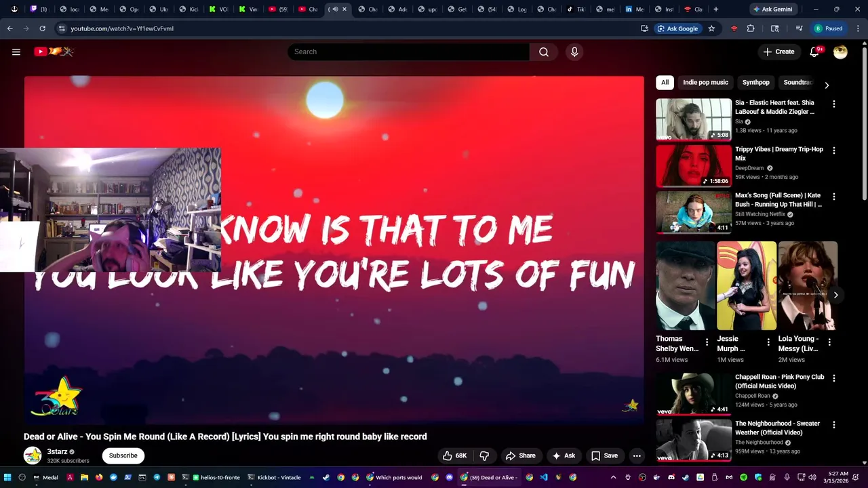The image size is (868, 488).
Task: Dislike this video
Action: [x=484, y=455]
